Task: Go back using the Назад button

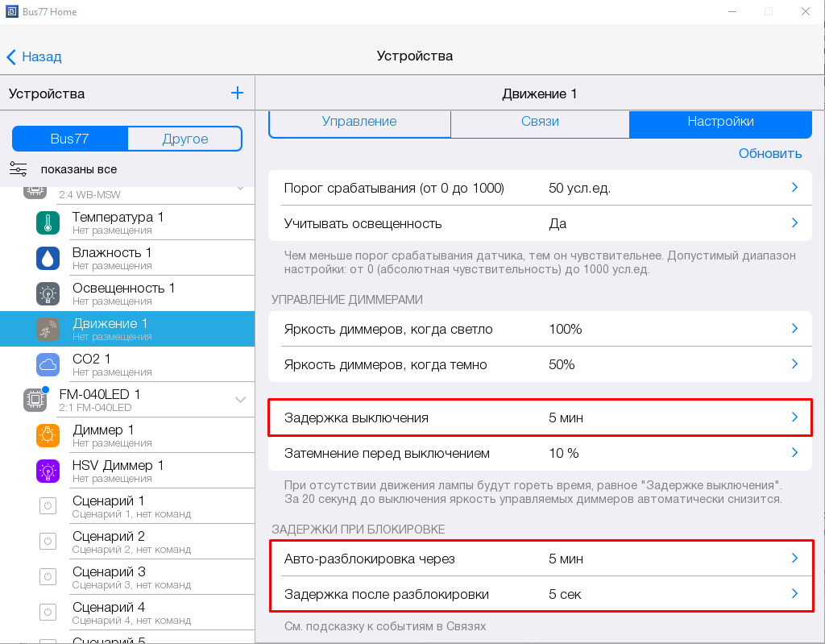Action: (35, 56)
